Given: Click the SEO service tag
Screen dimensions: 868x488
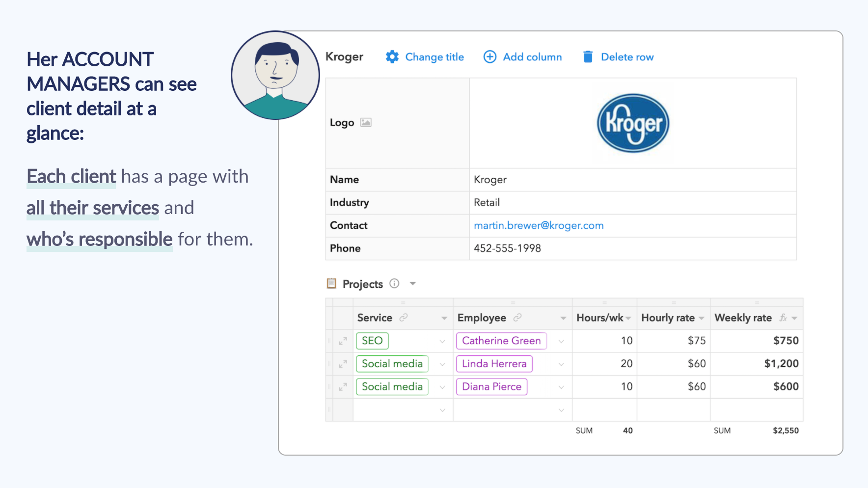Looking at the screenshot, I should coord(372,341).
